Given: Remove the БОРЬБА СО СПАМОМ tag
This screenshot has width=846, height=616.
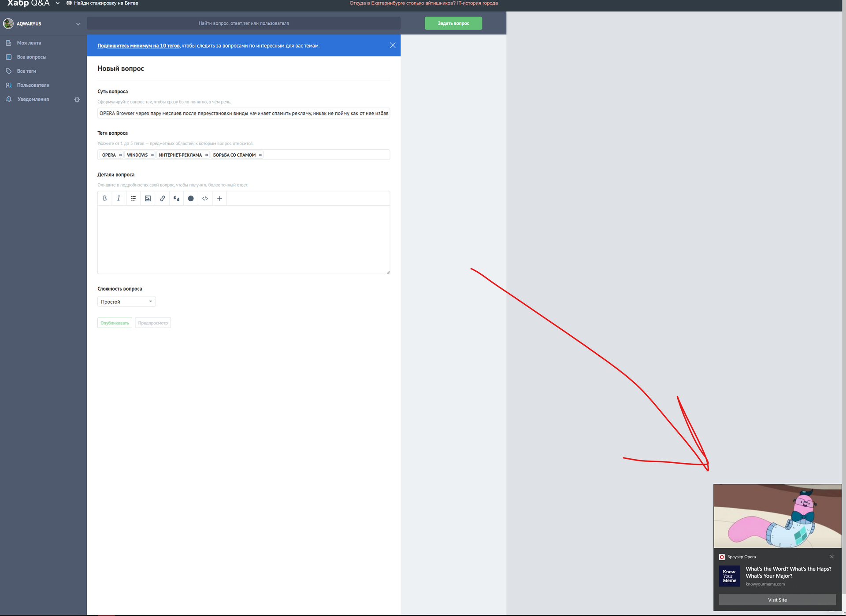Looking at the screenshot, I should click(x=260, y=155).
